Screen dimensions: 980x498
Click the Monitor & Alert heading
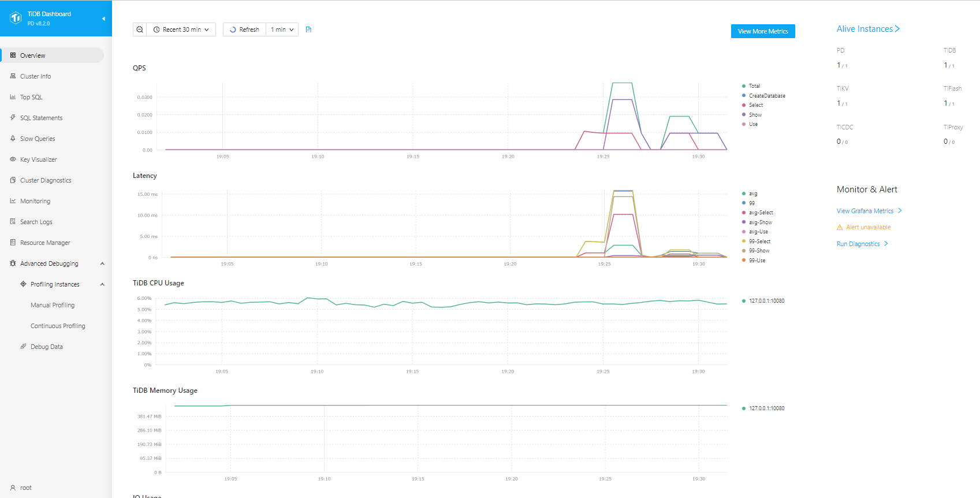click(867, 189)
